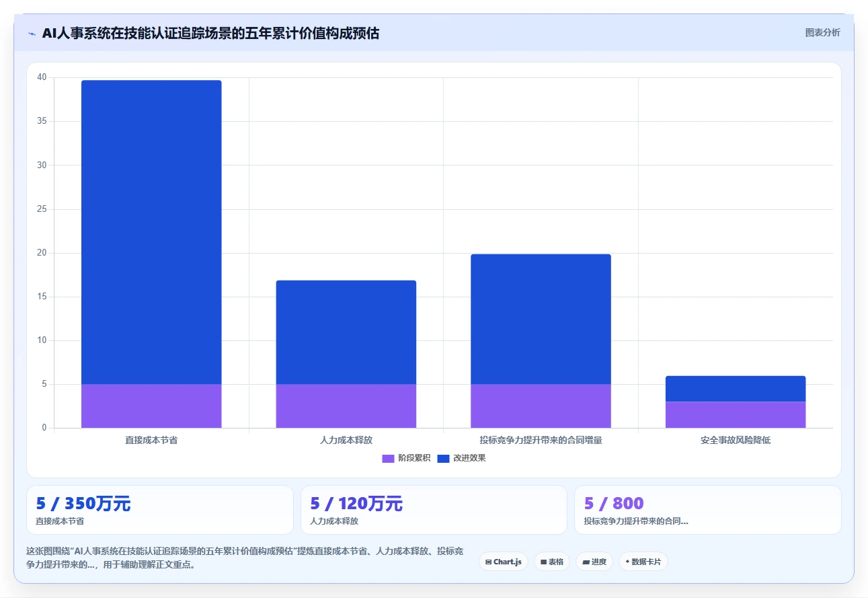Screen dimensions: 868x598
Task: Click the 人力成本释放 x-axis label
Action: [x=346, y=441]
